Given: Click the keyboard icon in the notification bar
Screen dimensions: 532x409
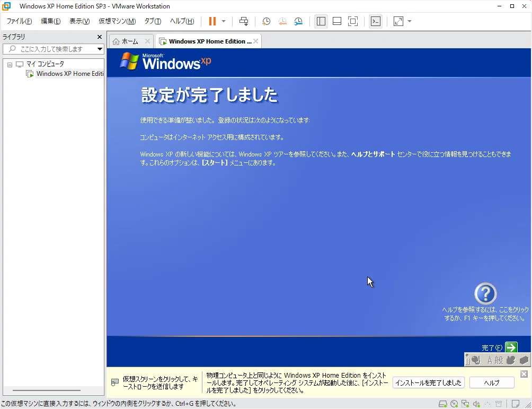Looking at the screenshot, I should [114, 382].
